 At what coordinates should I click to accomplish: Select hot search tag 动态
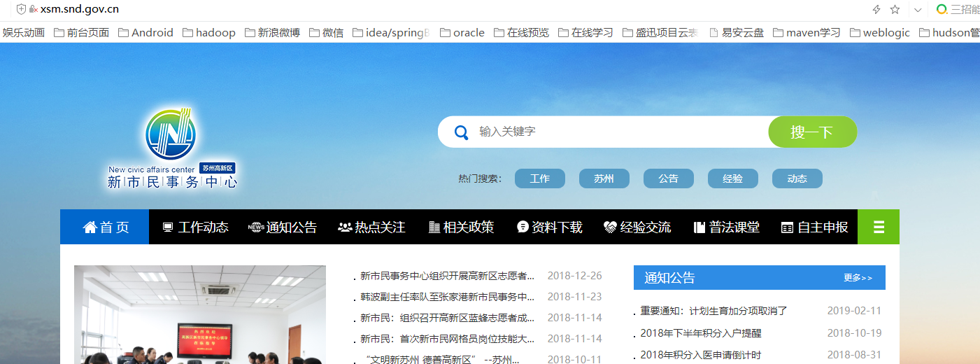[x=797, y=178]
